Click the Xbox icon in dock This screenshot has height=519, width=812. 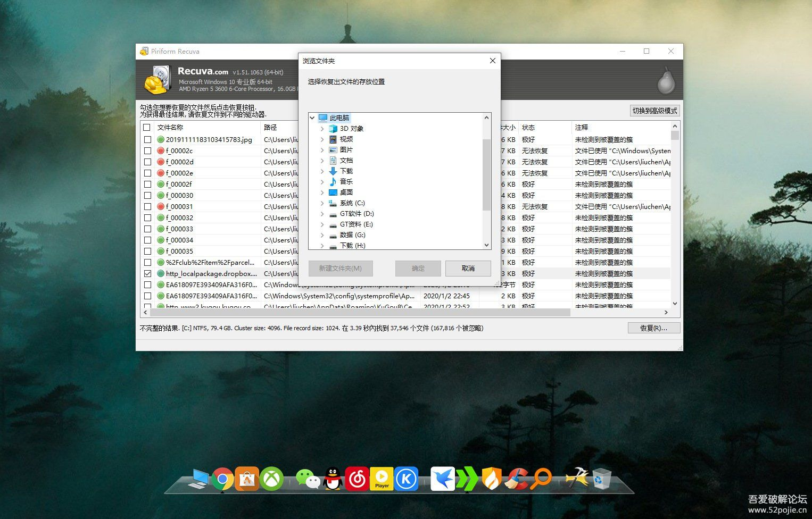pyautogui.click(x=272, y=479)
